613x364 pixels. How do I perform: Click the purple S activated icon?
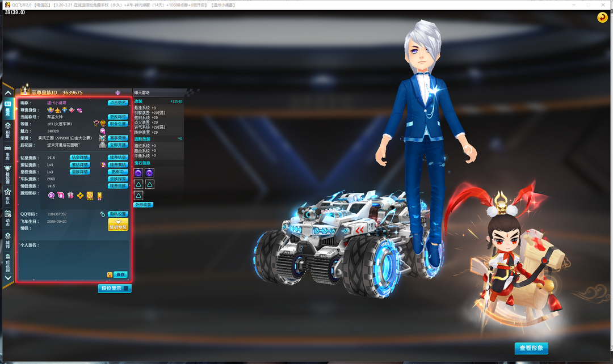[51, 195]
